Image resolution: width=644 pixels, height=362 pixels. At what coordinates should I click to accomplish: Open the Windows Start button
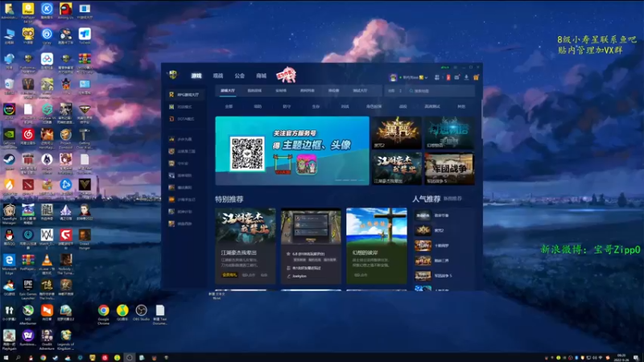tap(6, 358)
